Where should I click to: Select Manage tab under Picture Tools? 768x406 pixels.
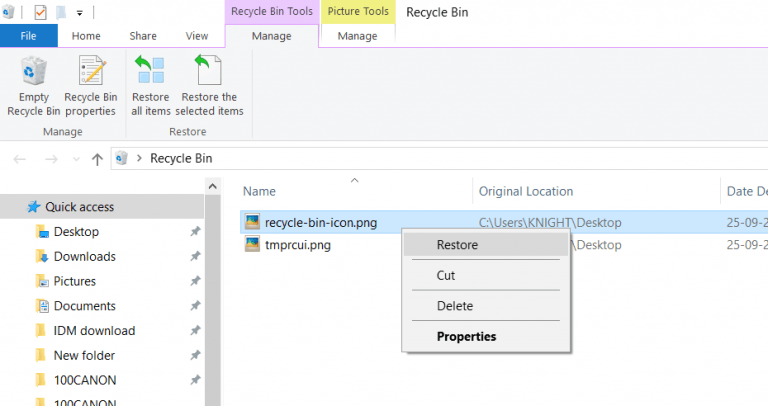[358, 36]
